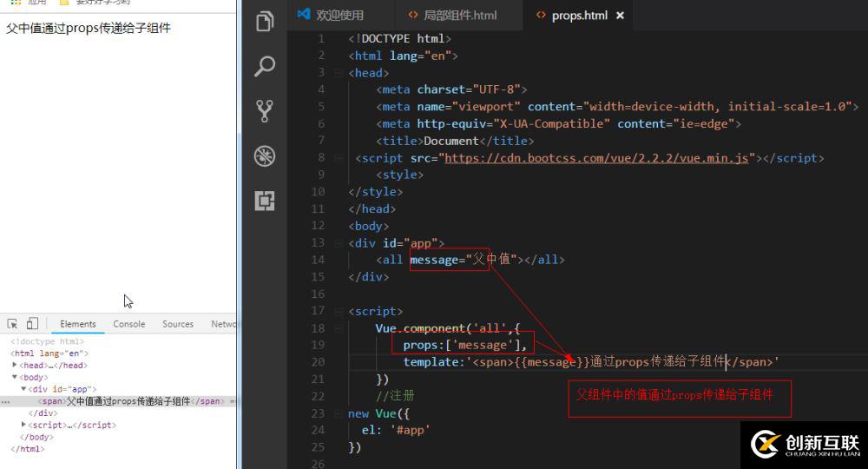The height and width of the screenshot is (469, 868).
Task: Open the Debug bug icon in activity bar
Action: pyautogui.click(x=265, y=156)
